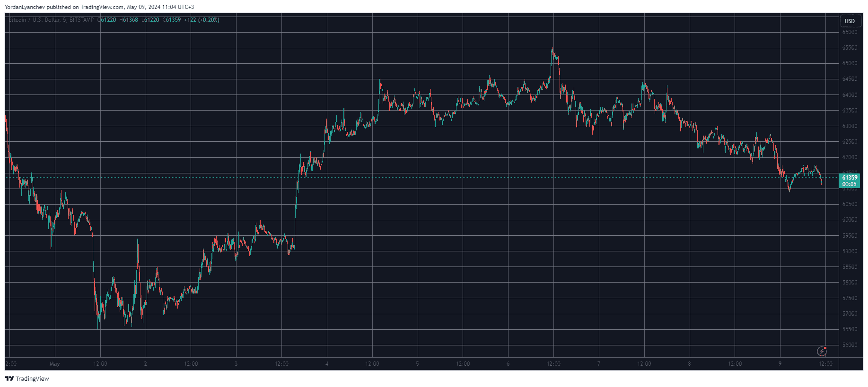Click the 56500 price axis label
868x387 pixels.
click(850, 329)
